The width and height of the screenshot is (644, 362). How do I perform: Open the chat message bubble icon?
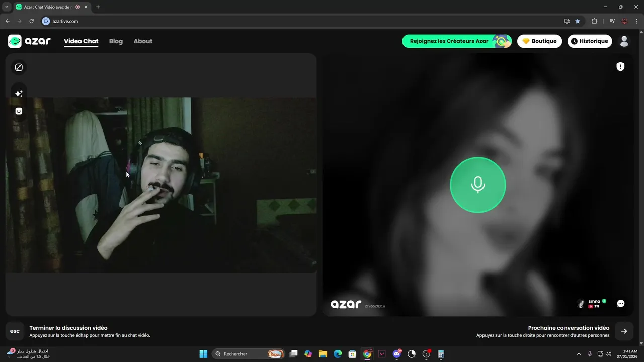621,303
